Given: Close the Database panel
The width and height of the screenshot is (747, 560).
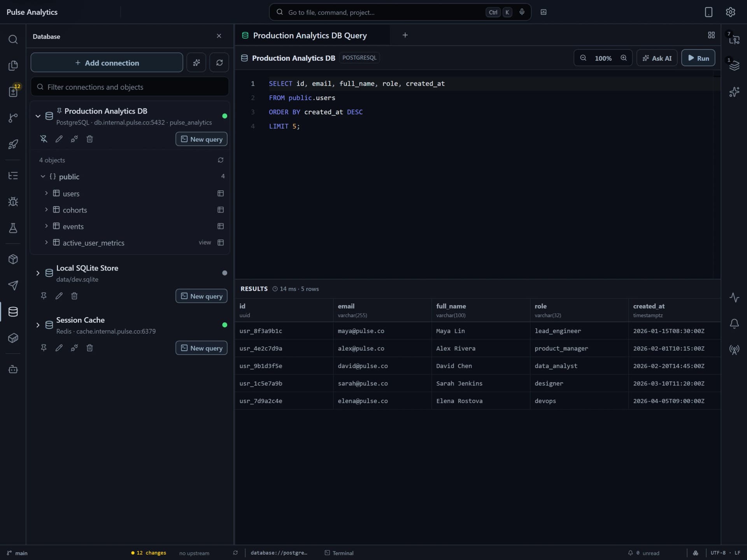Looking at the screenshot, I should (x=219, y=36).
